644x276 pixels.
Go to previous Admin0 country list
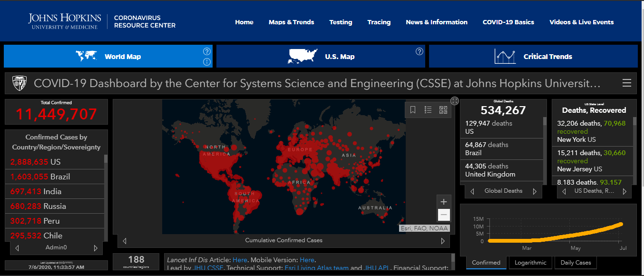pos(17,248)
